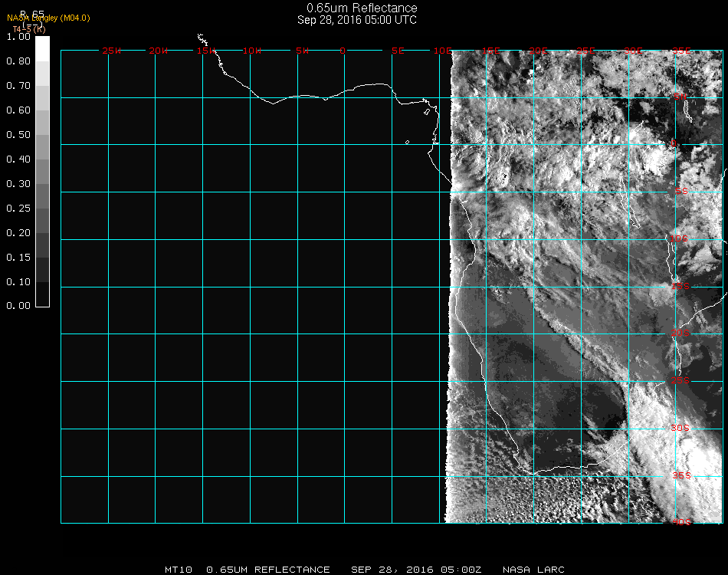Click the 5E longitude label
The image size is (728, 575).
[x=398, y=51]
